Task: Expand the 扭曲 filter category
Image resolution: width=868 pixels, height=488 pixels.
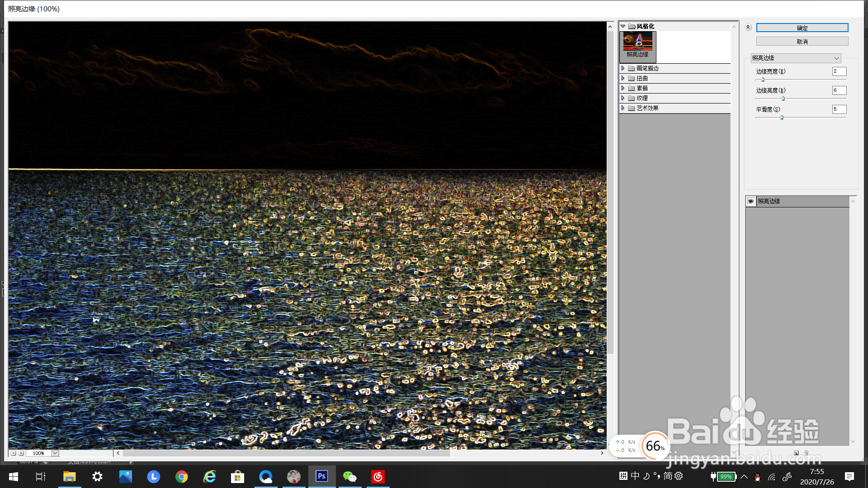Action: pyautogui.click(x=623, y=78)
